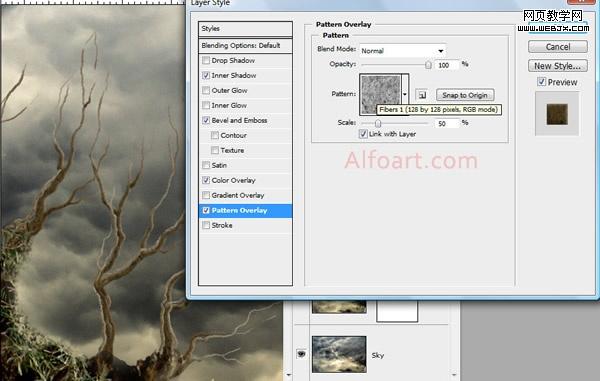Select the Satin style entry
The height and width of the screenshot is (381, 600).
click(219, 165)
